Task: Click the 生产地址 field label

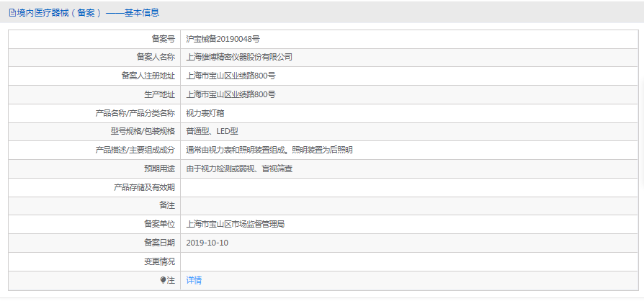Action: [x=159, y=95]
